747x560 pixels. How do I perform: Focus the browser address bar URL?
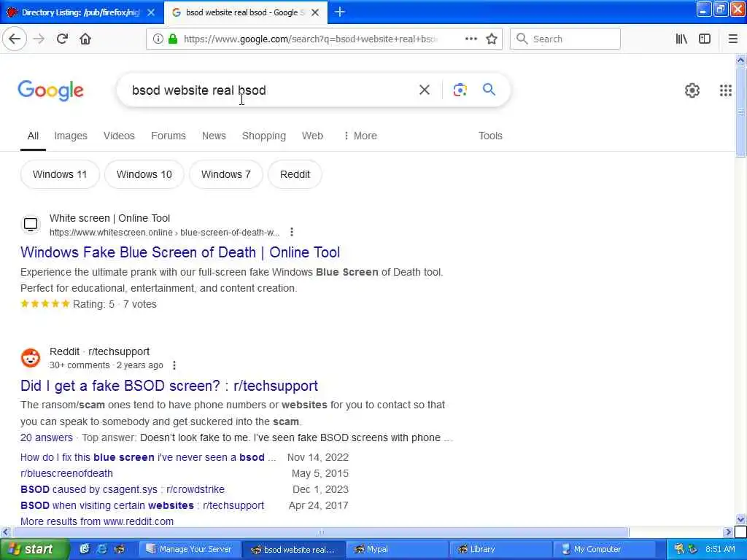(x=309, y=39)
